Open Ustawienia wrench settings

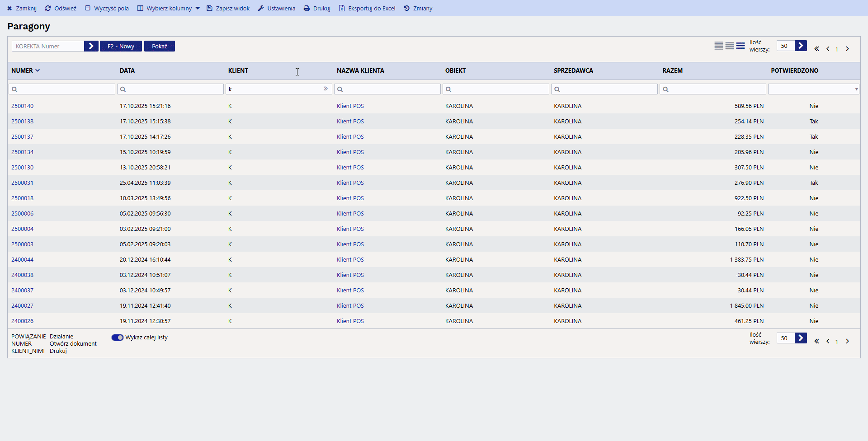click(261, 8)
